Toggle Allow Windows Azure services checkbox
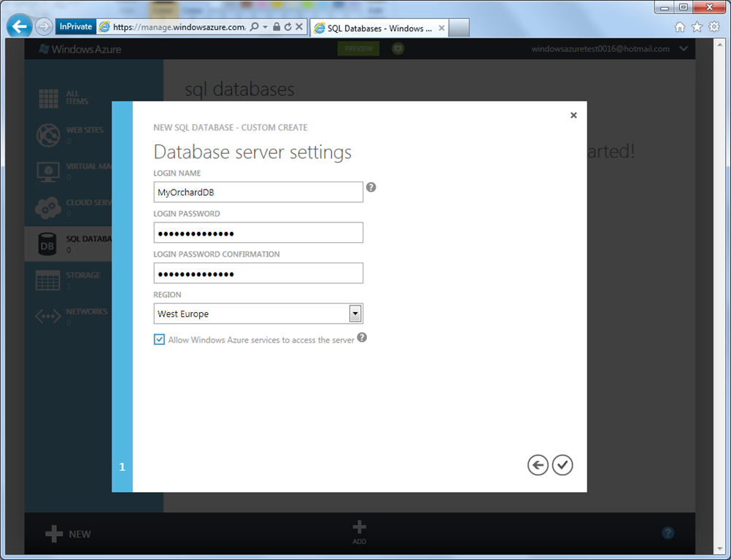Image resolution: width=731 pixels, height=560 pixels. click(x=159, y=340)
